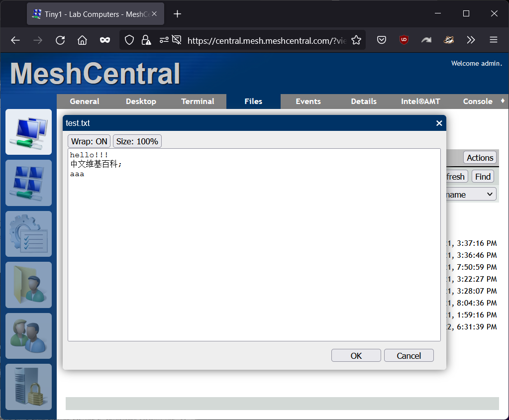
Task: Expand the browser overflow chevron menu
Action: 471,40
